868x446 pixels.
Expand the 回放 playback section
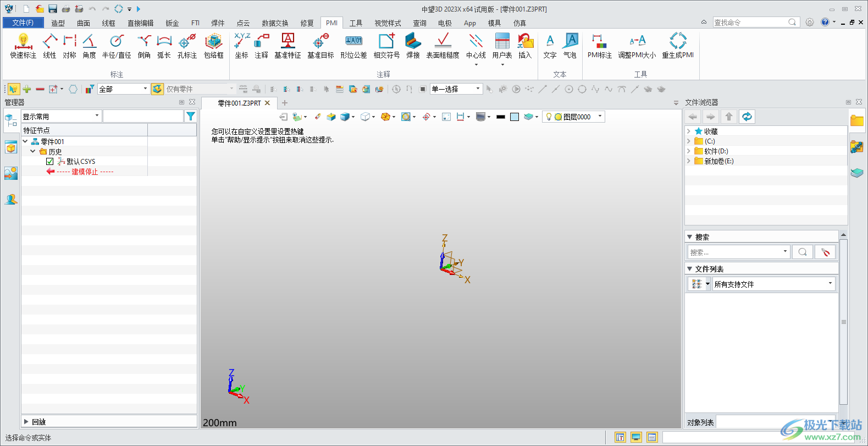26,422
